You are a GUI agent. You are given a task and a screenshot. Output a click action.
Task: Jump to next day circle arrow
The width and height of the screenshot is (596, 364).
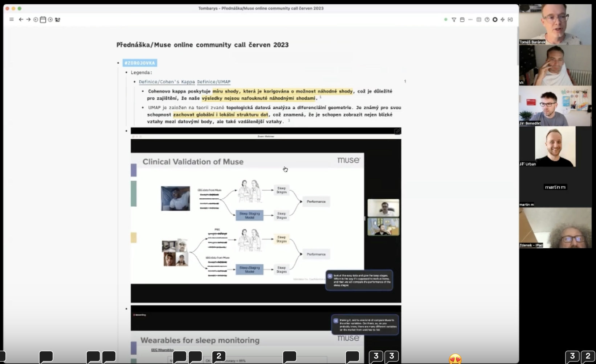pos(50,20)
